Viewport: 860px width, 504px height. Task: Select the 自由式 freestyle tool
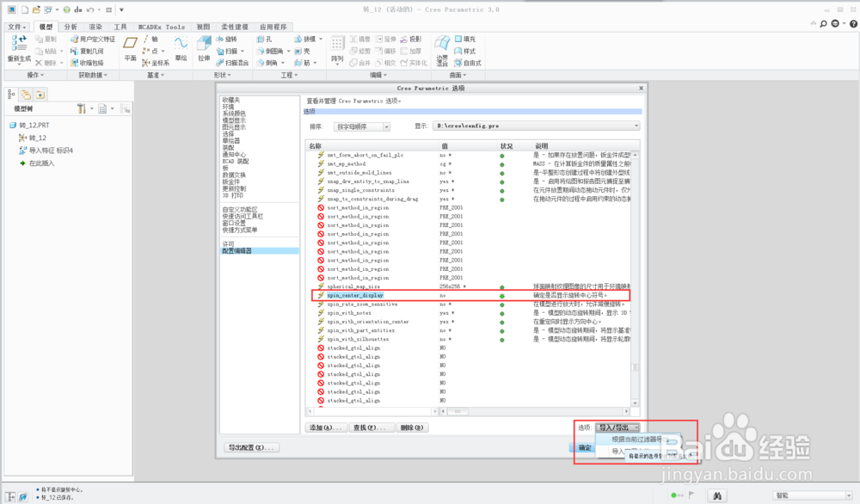tap(468, 63)
